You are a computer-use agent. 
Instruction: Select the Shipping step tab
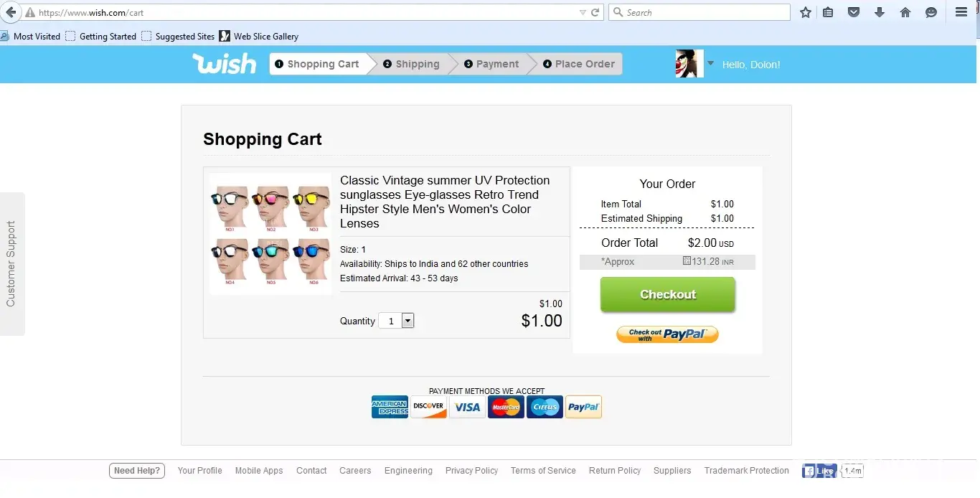tap(411, 64)
